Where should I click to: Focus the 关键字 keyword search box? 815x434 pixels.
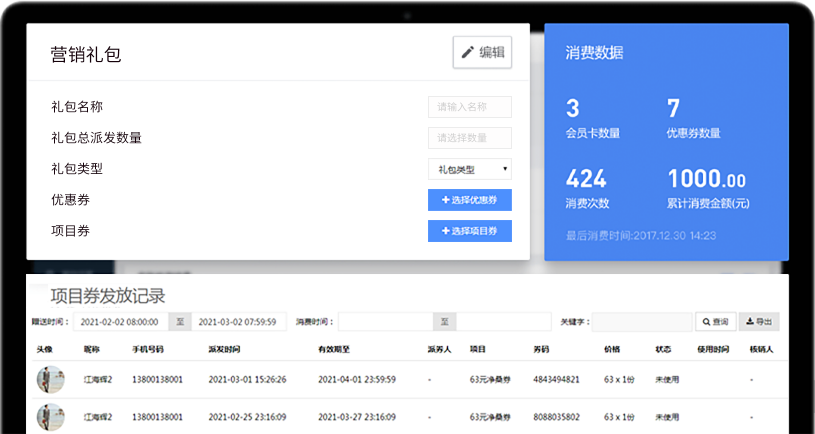coord(641,322)
